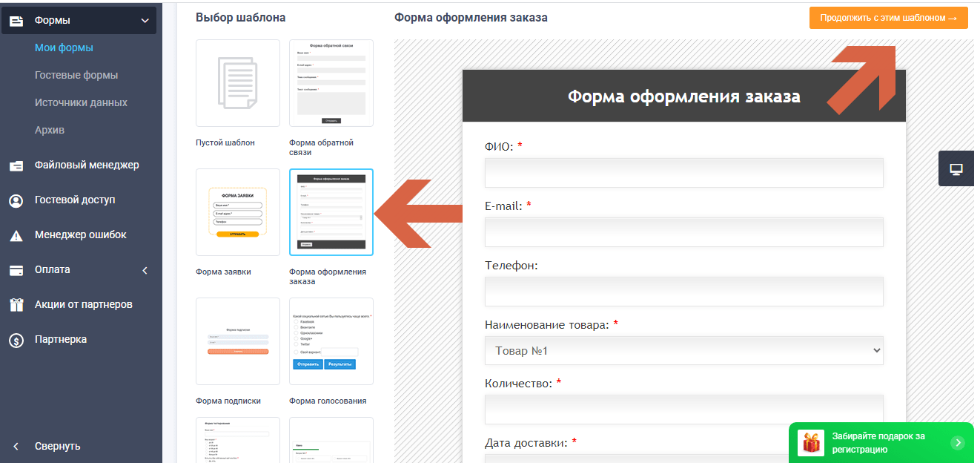Click the monitor preview icon
This screenshot has height=463, width=980.
tap(955, 168)
